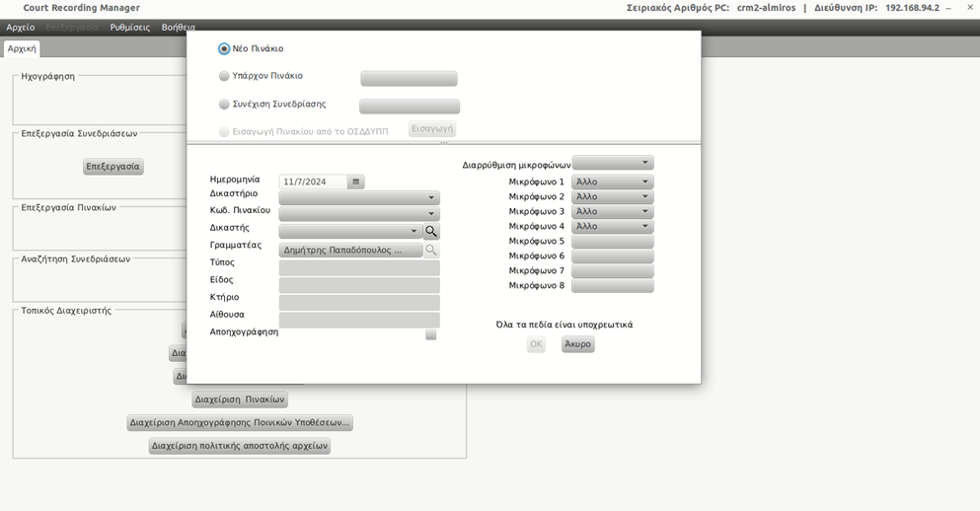This screenshot has width=980, height=511.
Task: Open the Ρυθμίσεις menu
Action: 129,28
